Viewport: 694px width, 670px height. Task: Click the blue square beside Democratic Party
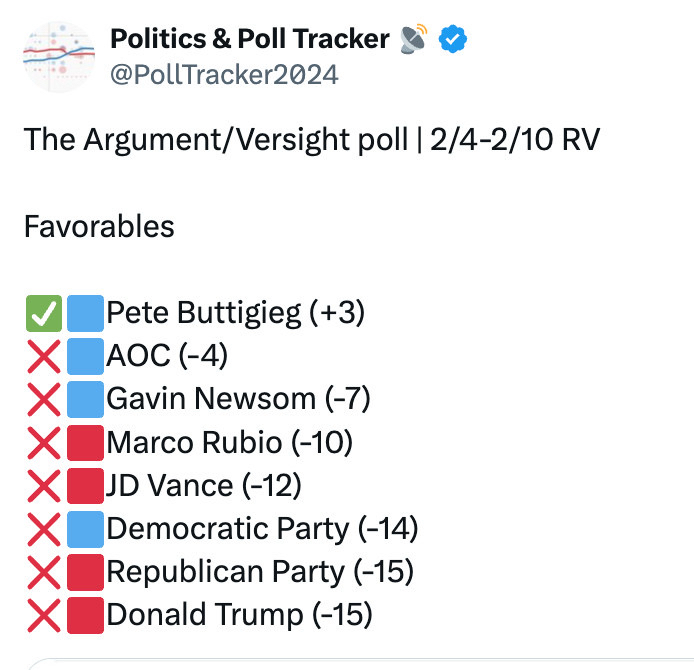pyautogui.click(x=86, y=529)
